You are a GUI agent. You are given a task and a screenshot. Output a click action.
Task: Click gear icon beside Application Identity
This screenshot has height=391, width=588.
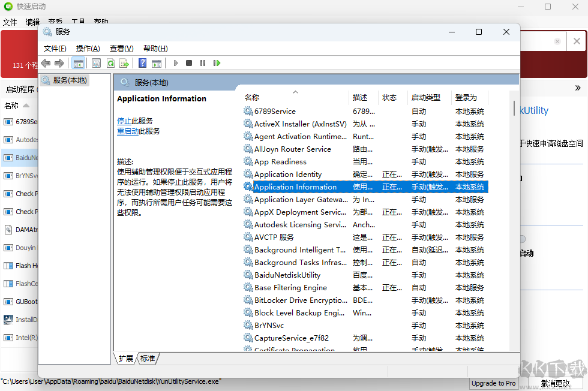pos(248,174)
